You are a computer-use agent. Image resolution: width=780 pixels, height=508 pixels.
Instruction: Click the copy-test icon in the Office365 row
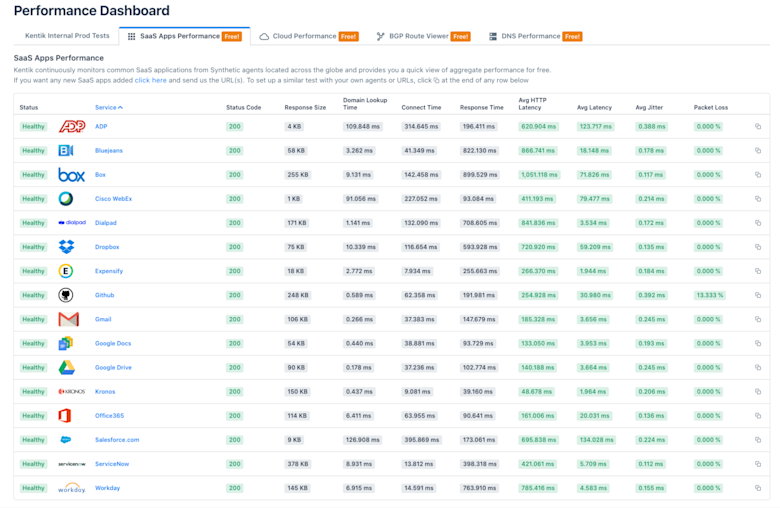click(x=758, y=416)
